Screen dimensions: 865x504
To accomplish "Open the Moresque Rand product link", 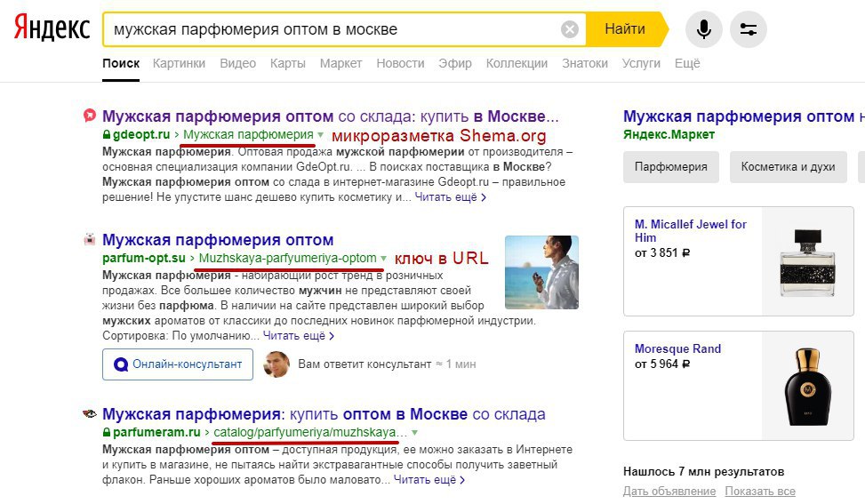I will tap(677, 348).
